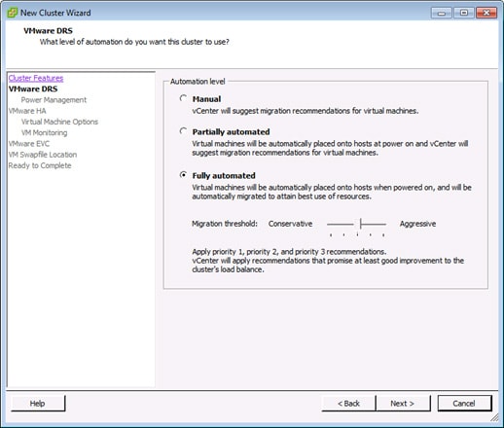This screenshot has width=504, height=428.
Task: Select VMware HA wizard step
Action: 27,111
